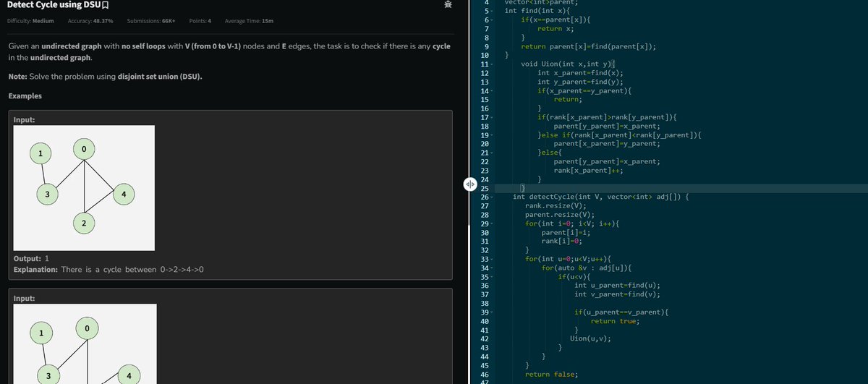Screen dimensions: 868x384
Task: Click the second Input: label
Action: (x=25, y=298)
